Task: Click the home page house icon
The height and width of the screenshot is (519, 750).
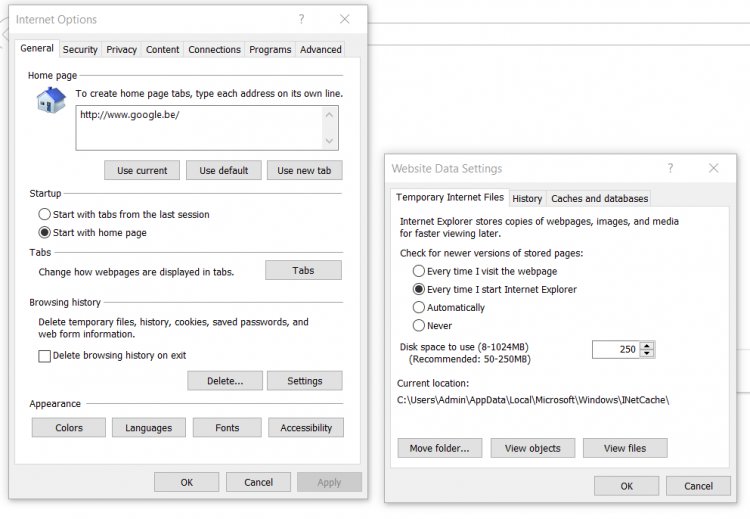Action: coord(50,101)
